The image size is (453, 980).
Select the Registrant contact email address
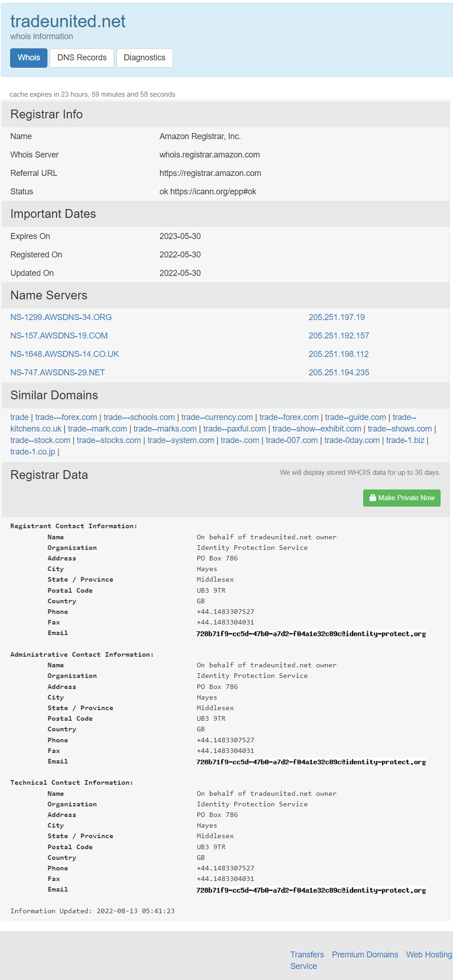tap(311, 634)
